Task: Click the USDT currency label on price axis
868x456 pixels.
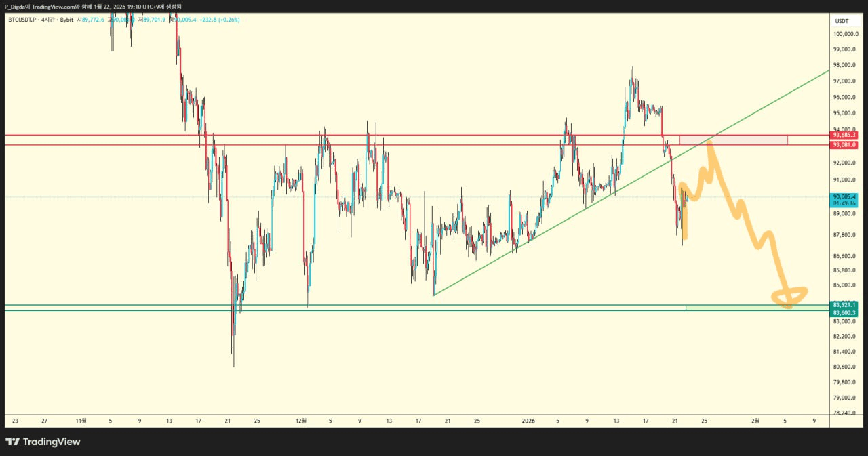Action: pyautogui.click(x=842, y=20)
